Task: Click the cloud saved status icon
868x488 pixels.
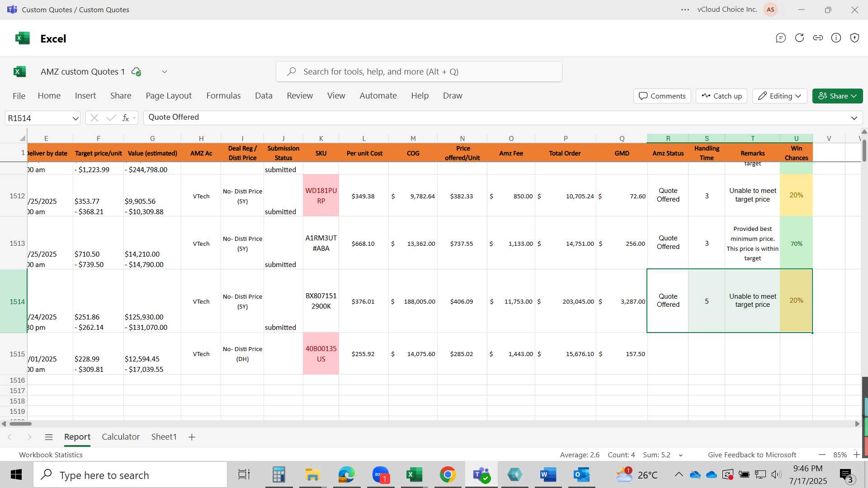Action: click(x=136, y=71)
